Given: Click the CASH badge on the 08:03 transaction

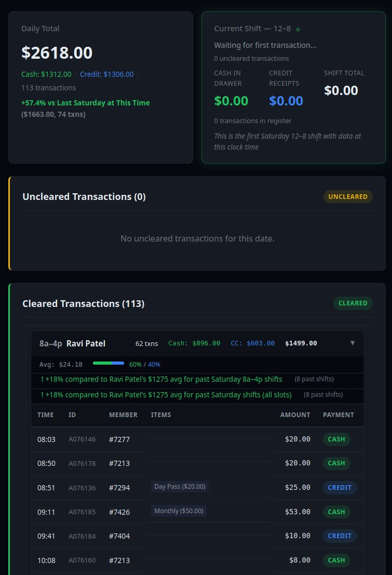Looking at the screenshot, I should click(x=336, y=439).
